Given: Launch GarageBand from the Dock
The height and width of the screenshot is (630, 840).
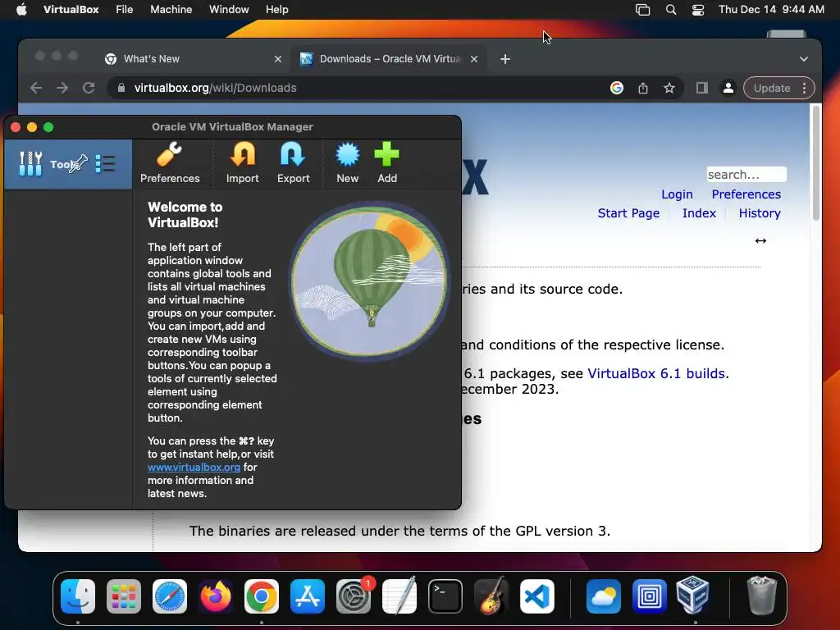Looking at the screenshot, I should pyautogui.click(x=491, y=596).
